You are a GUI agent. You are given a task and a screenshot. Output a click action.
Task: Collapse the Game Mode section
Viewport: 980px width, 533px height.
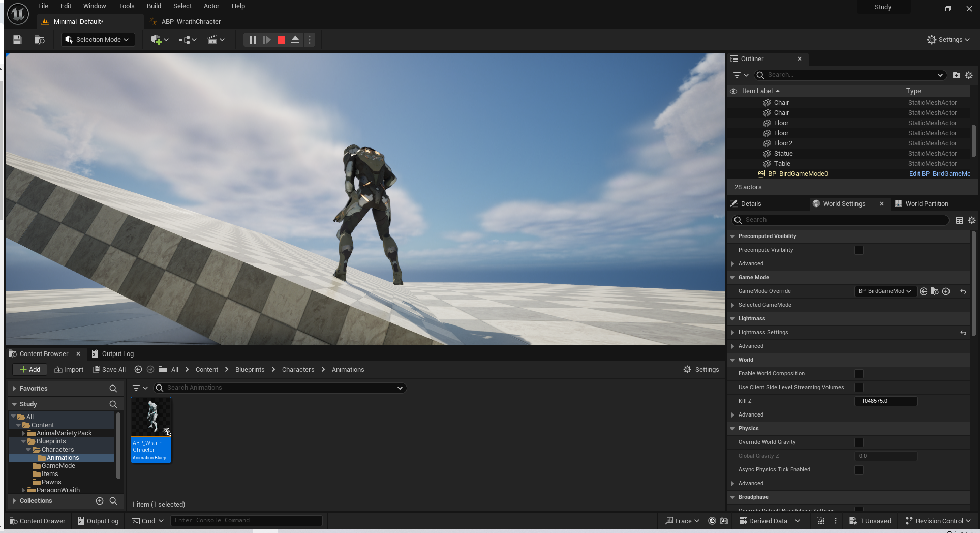coord(732,278)
